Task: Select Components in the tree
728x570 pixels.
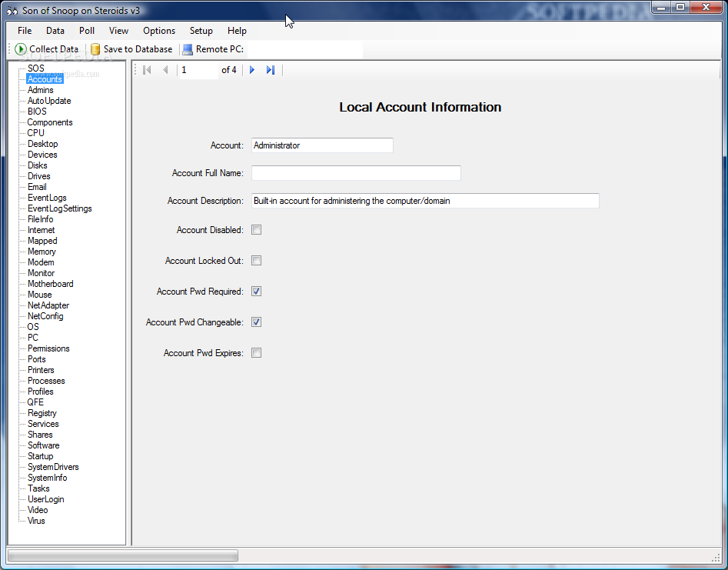Action: point(50,122)
